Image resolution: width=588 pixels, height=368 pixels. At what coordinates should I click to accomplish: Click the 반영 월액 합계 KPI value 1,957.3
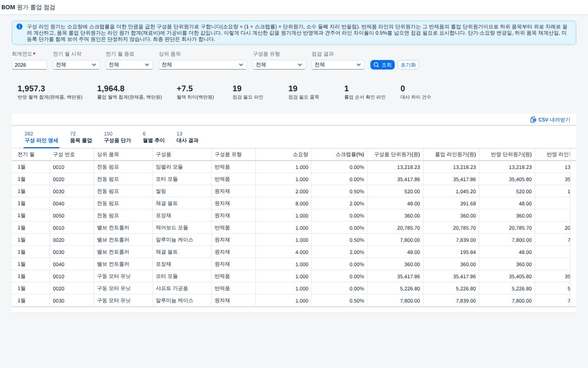[31, 89]
